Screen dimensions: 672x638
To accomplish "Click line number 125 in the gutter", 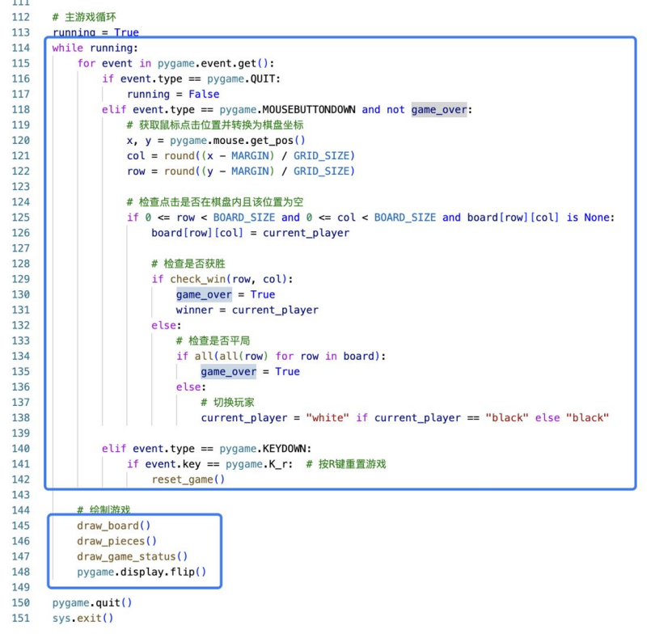I will [20, 218].
